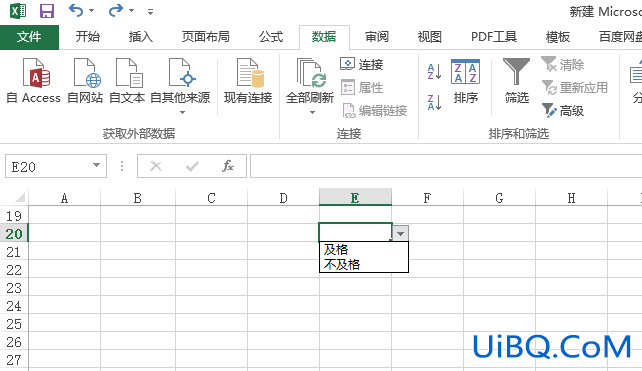Select column E header
642x371 pixels.
[355, 197]
